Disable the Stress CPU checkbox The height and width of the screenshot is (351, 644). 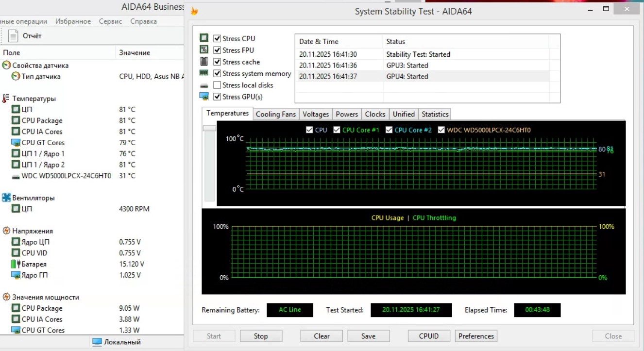[x=217, y=39]
